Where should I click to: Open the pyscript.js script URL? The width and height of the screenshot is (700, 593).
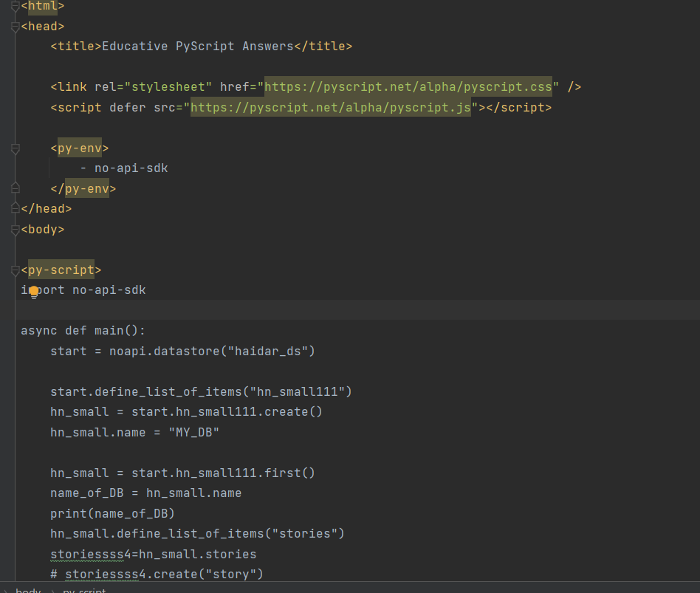tap(330, 108)
